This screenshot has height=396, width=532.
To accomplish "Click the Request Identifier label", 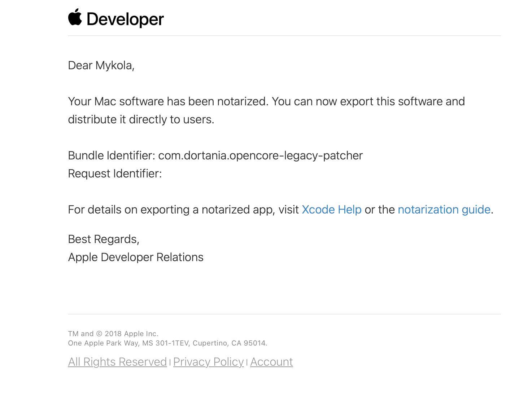I will click(115, 173).
